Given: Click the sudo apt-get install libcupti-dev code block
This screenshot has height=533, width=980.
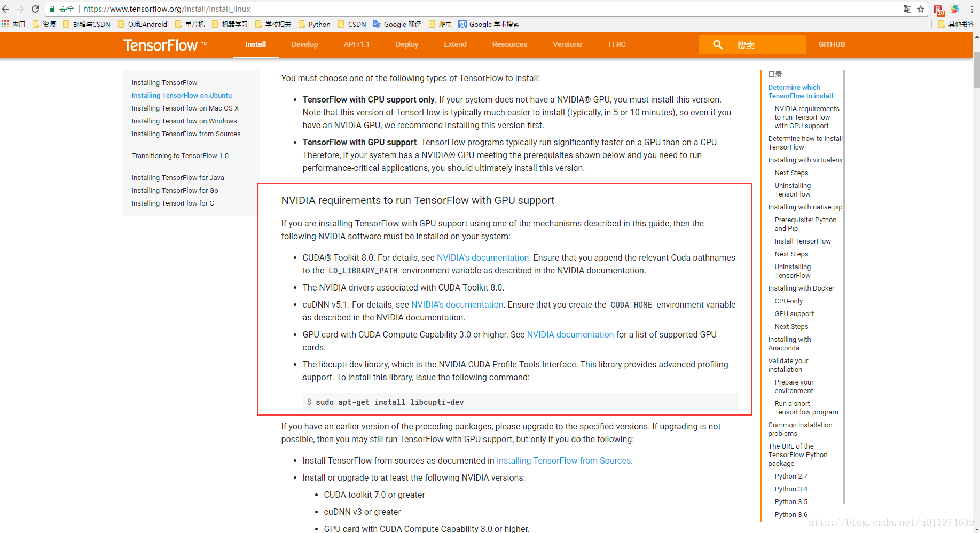Looking at the screenshot, I should (x=520, y=402).
